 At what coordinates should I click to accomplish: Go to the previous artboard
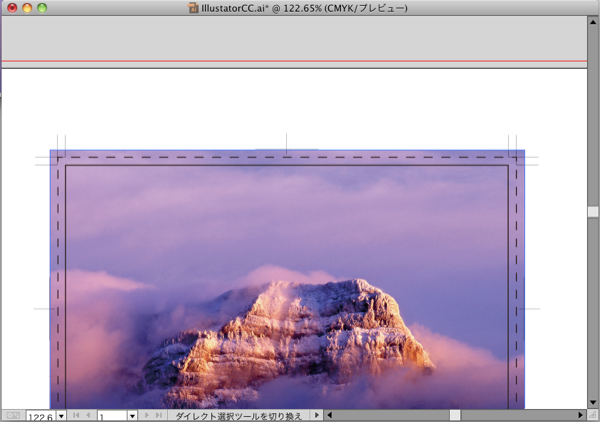(x=88, y=415)
